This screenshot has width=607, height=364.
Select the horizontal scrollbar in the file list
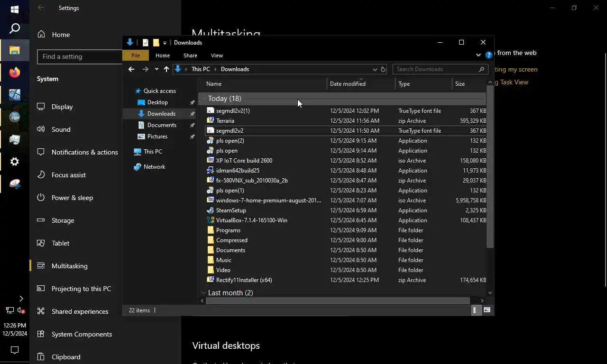click(x=338, y=300)
